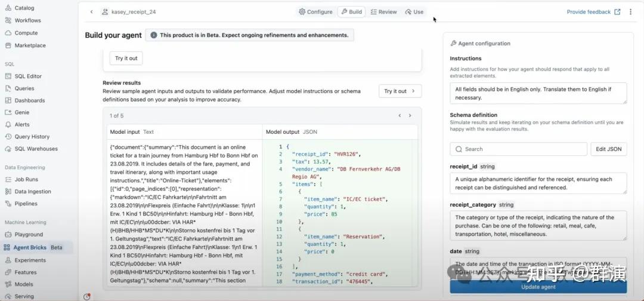Open the SQL Editor sidebar icon
644x301 pixels.
[x=8, y=76]
